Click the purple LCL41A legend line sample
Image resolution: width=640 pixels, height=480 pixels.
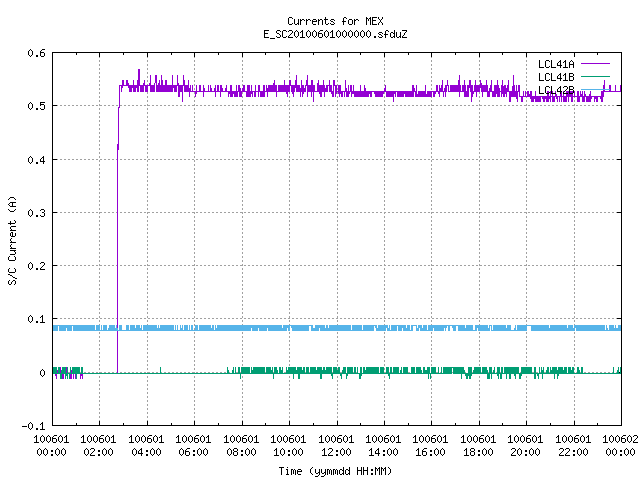coord(595,64)
